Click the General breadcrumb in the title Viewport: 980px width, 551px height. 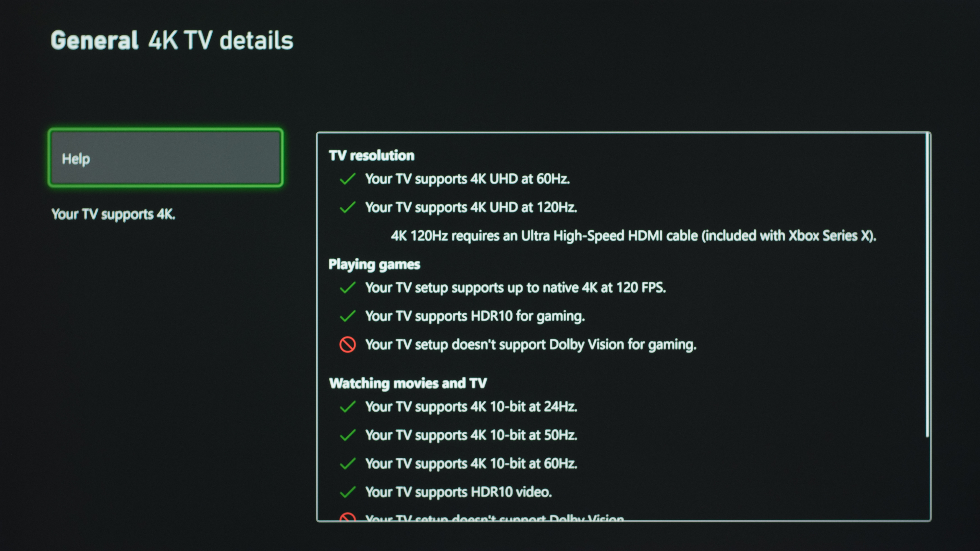(94, 40)
